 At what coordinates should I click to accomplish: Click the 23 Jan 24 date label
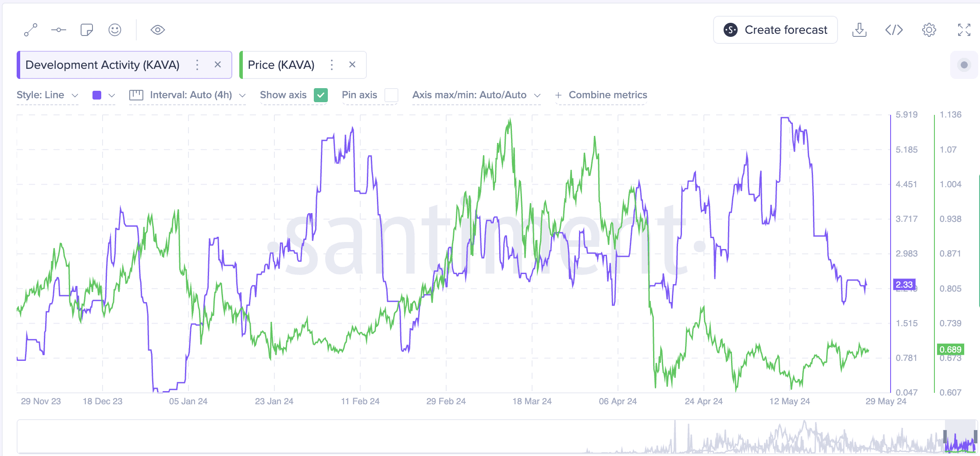coord(274,401)
